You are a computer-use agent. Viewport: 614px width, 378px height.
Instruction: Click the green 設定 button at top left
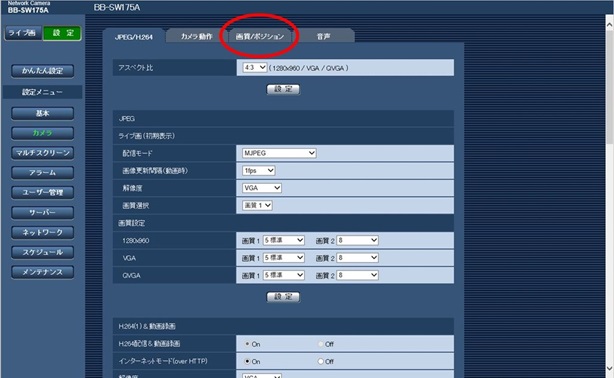tap(63, 33)
